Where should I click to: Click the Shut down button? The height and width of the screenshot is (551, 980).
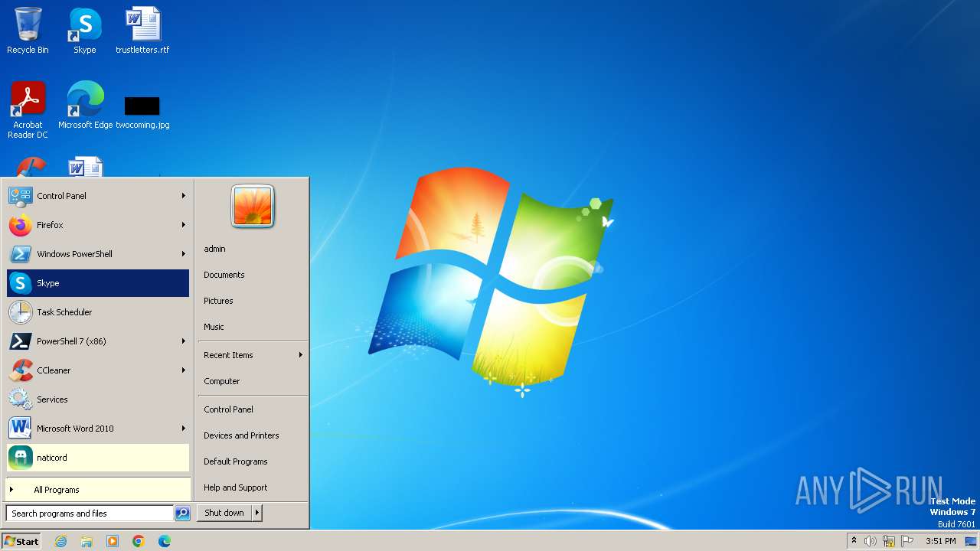tap(224, 513)
